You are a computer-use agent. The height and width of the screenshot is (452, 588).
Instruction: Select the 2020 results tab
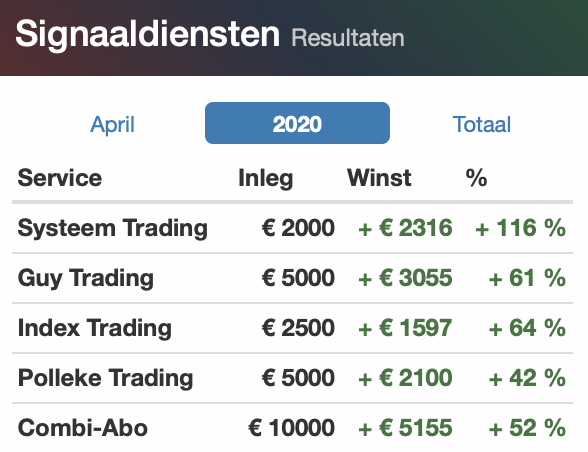pos(297,123)
